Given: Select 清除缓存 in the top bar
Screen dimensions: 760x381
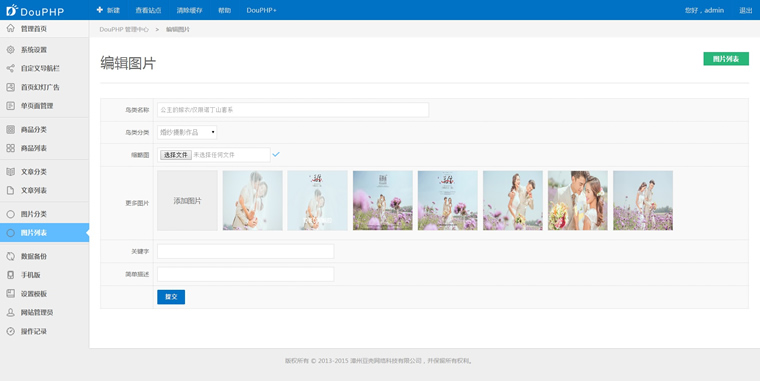Looking at the screenshot, I should (190, 10).
